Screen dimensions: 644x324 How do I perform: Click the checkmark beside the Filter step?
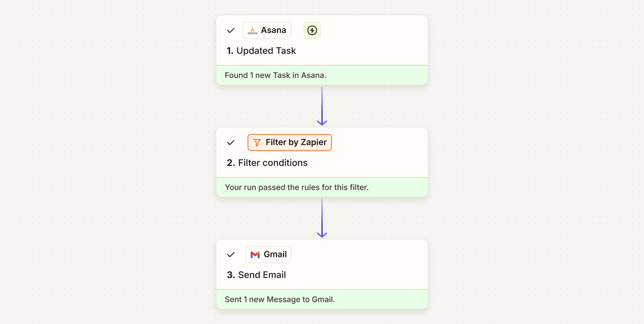pos(230,142)
